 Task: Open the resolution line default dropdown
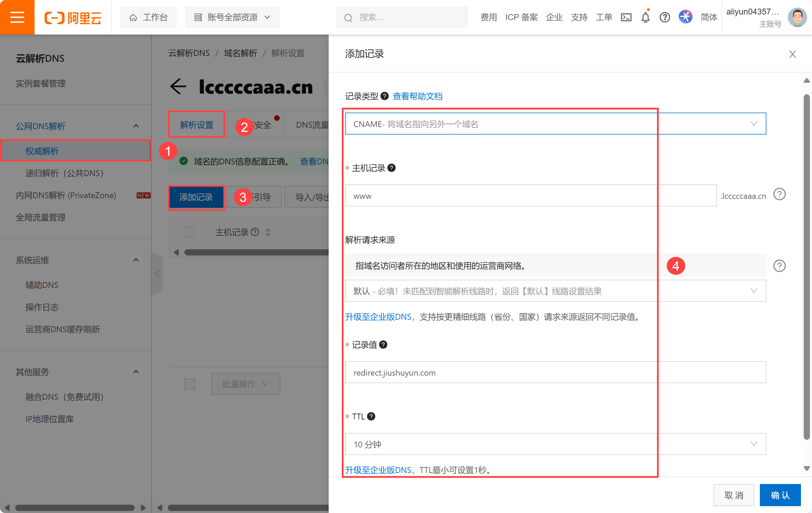[x=556, y=291]
